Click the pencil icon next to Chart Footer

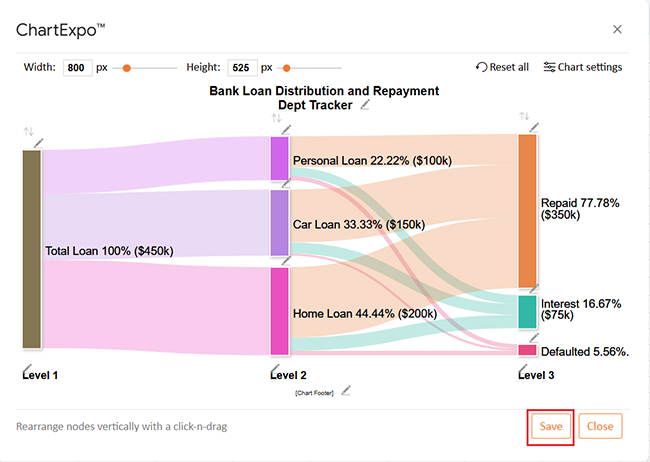[x=346, y=390]
